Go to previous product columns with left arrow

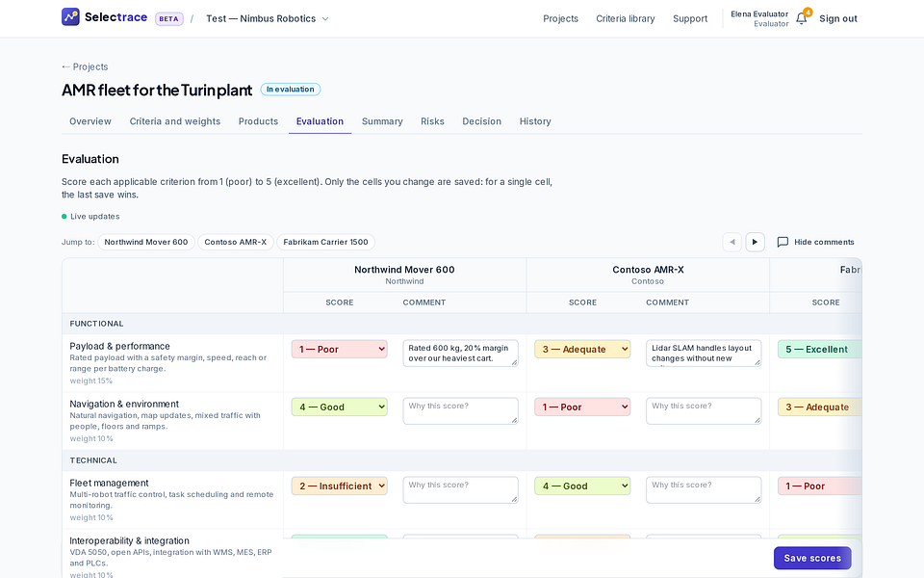click(x=731, y=242)
